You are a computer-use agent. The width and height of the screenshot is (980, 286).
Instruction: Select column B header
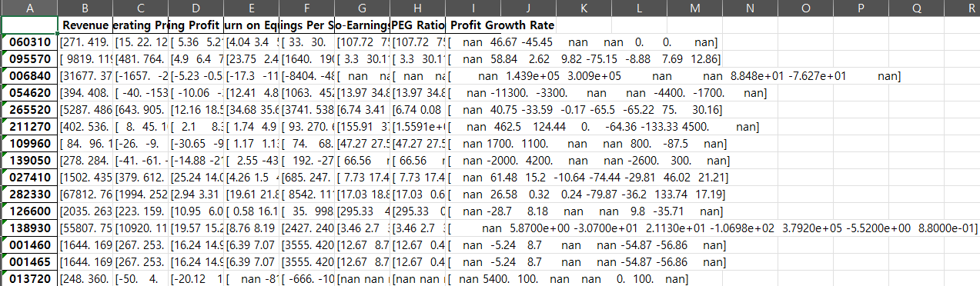tap(85, 8)
